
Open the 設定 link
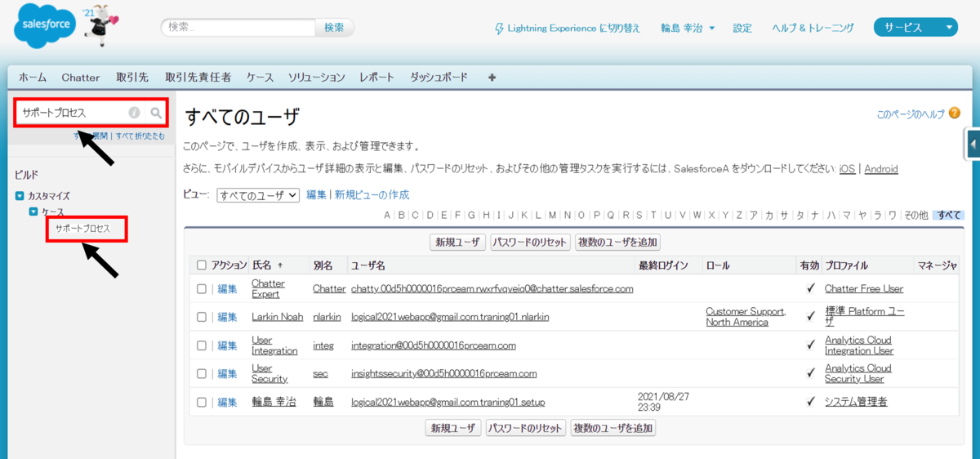742,28
